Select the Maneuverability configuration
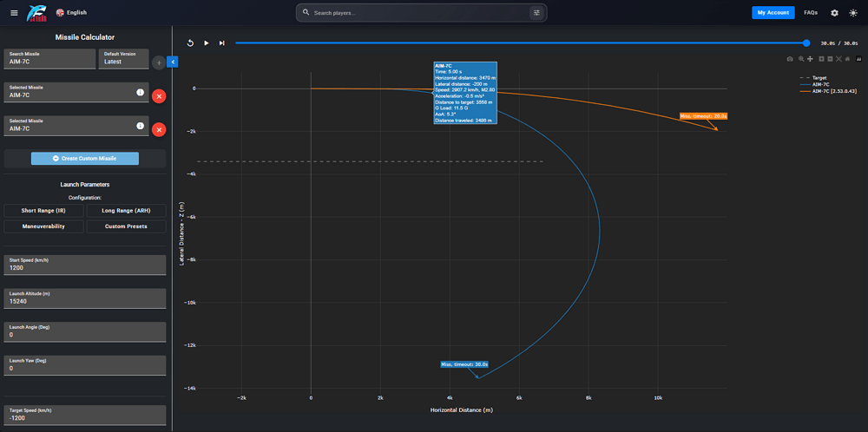Screen dimensions: 868x432 click(43, 226)
